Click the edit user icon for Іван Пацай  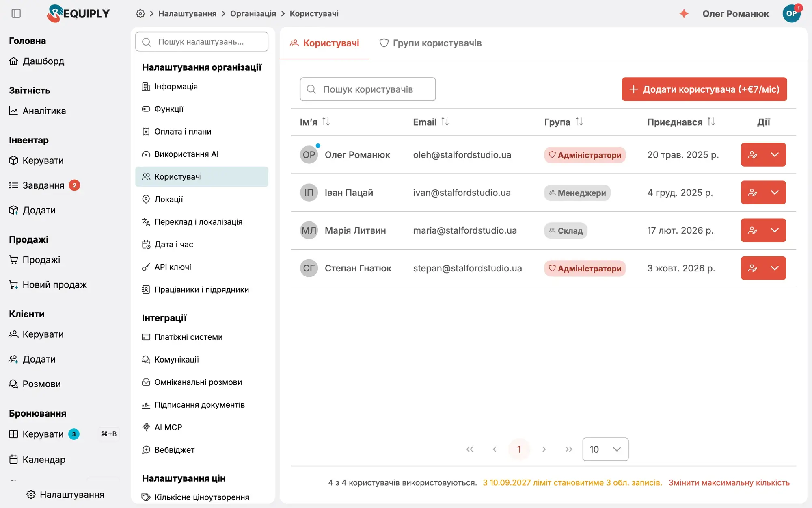pyautogui.click(x=752, y=193)
